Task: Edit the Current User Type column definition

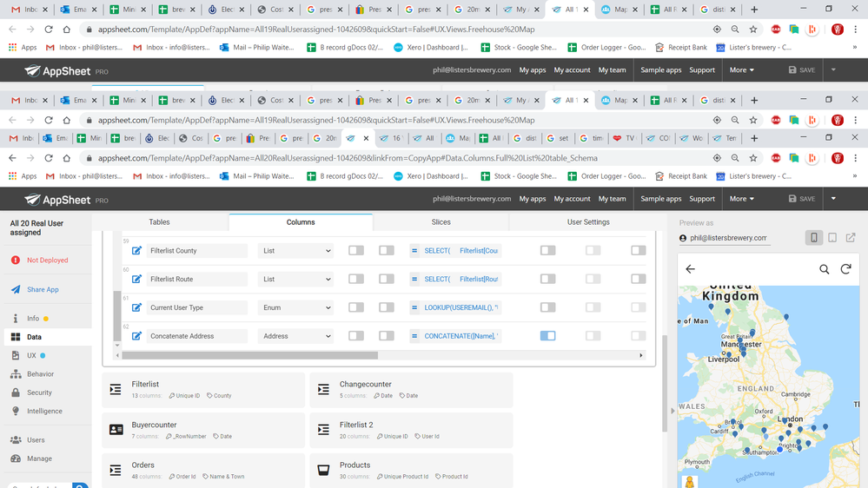Action: (x=136, y=307)
